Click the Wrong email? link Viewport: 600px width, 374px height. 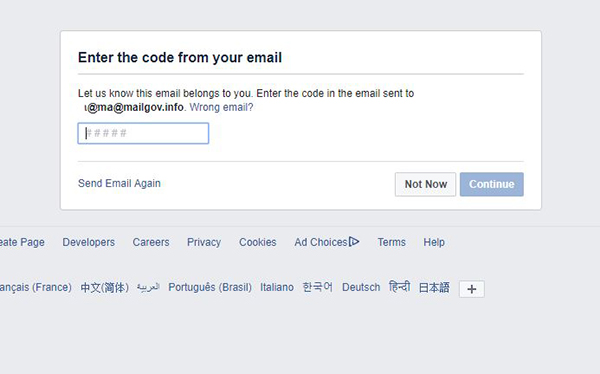(221, 107)
